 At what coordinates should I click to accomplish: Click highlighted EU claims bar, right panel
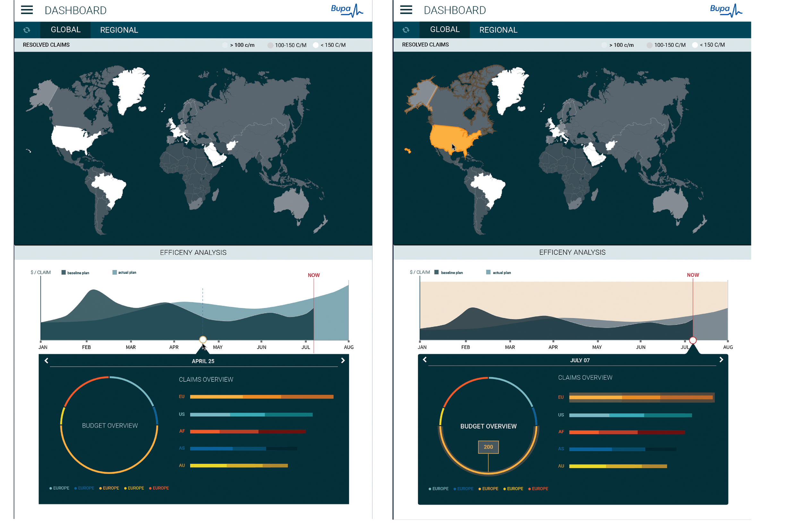(x=641, y=397)
